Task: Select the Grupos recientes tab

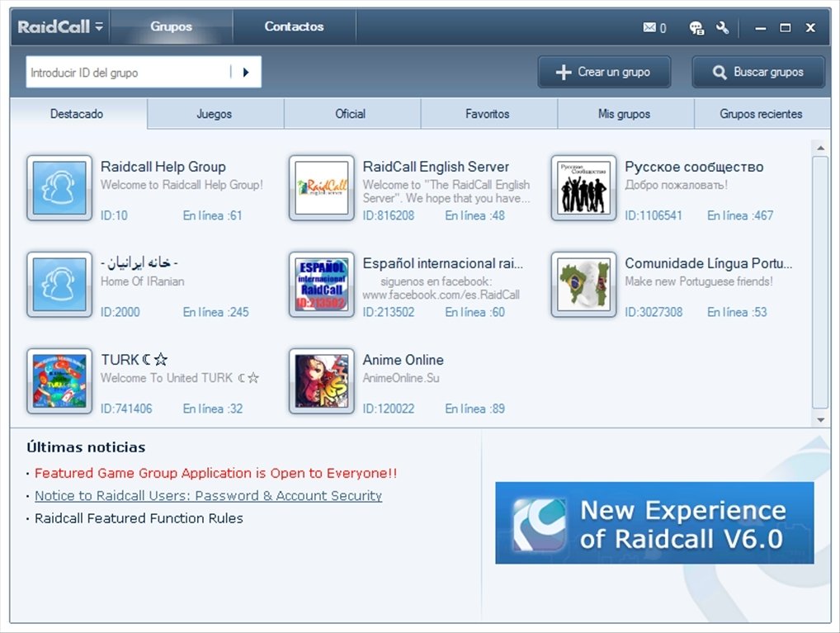Action: (762, 114)
